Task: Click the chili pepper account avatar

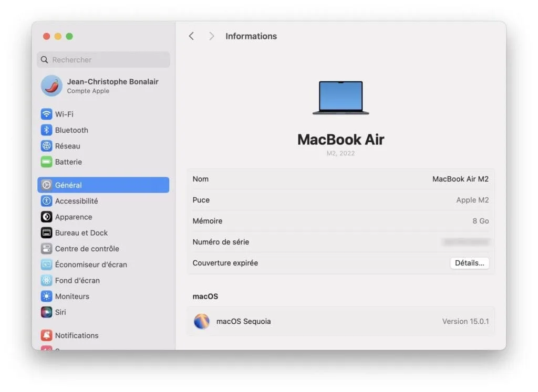Action: [x=51, y=86]
